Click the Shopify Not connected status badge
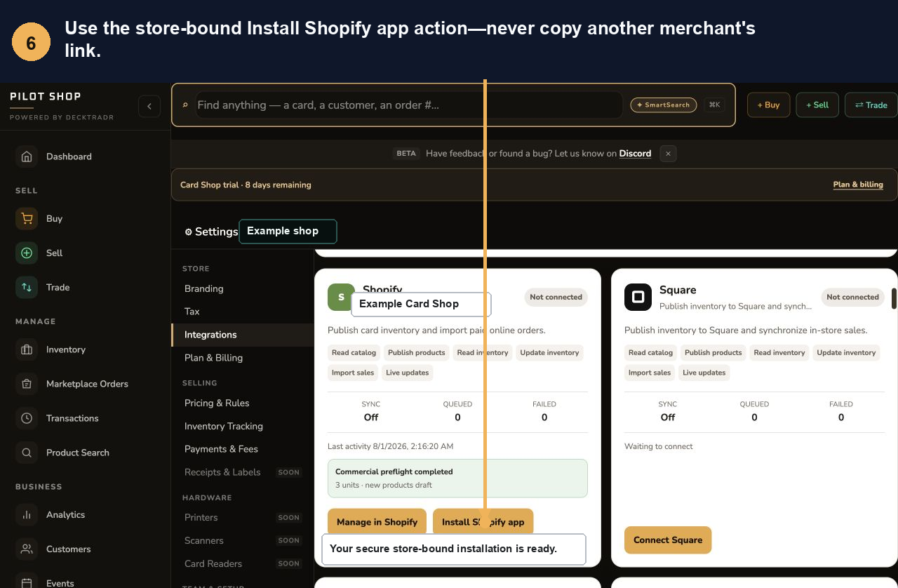Viewport: 898px width, 588px height. click(x=556, y=297)
